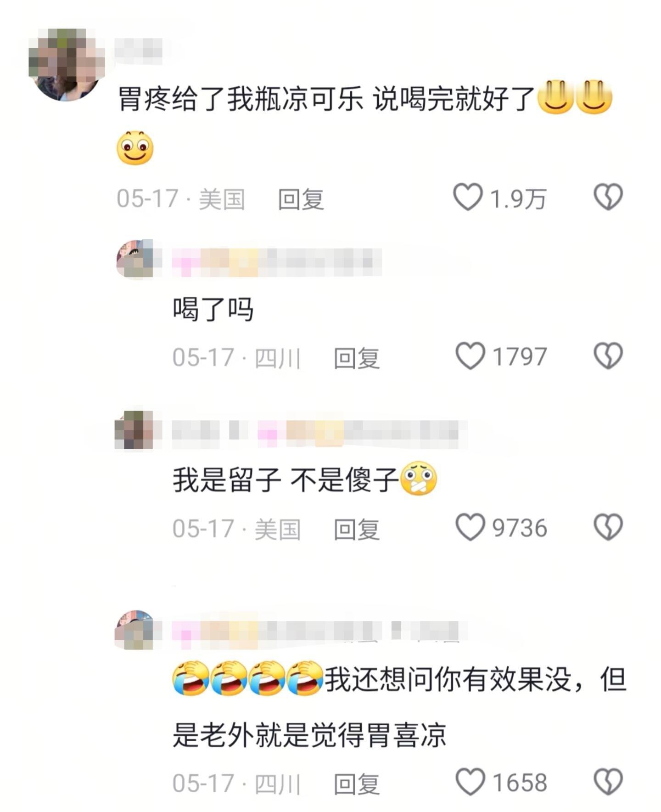Open the top commenter's avatar profile
The image size is (661, 812).
[x=66, y=64]
